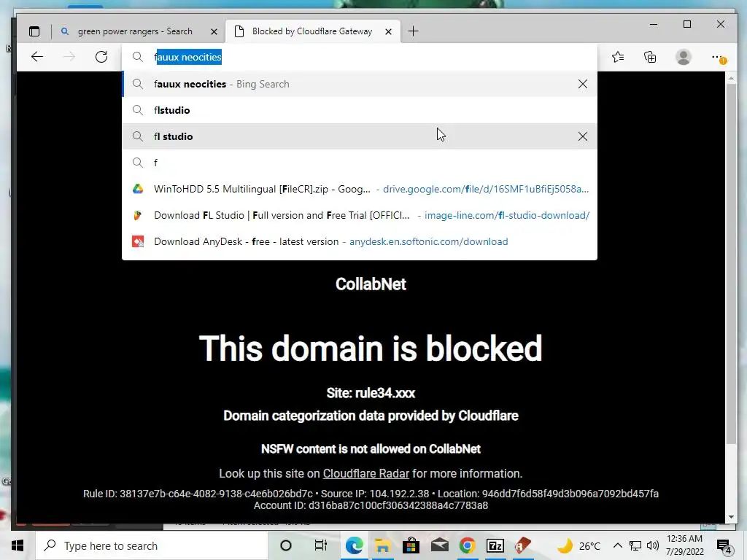This screenshot has width=747, height=560.
Task: Open Task View on taskbar
Action: 321,545
